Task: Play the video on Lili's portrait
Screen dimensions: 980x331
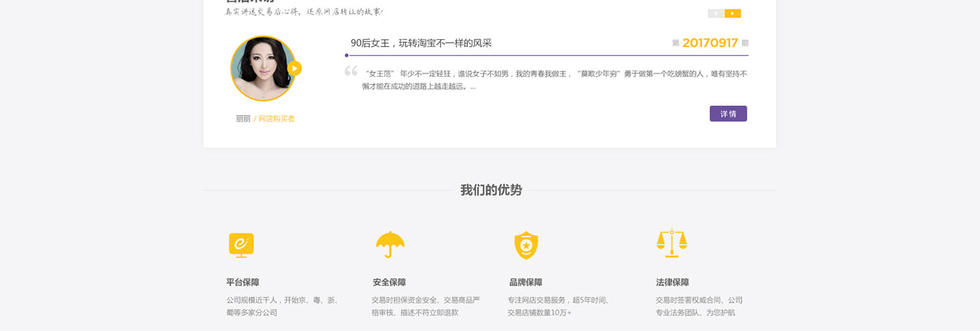Action: coord(295,69)
